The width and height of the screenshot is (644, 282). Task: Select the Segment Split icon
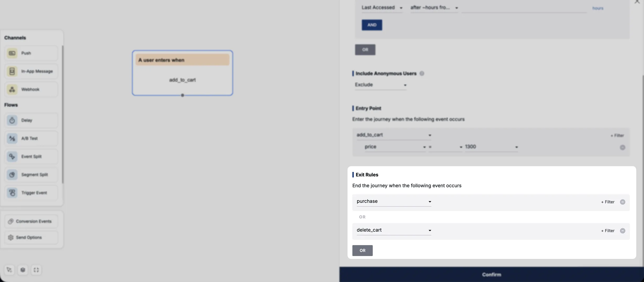tap(12, 175)
